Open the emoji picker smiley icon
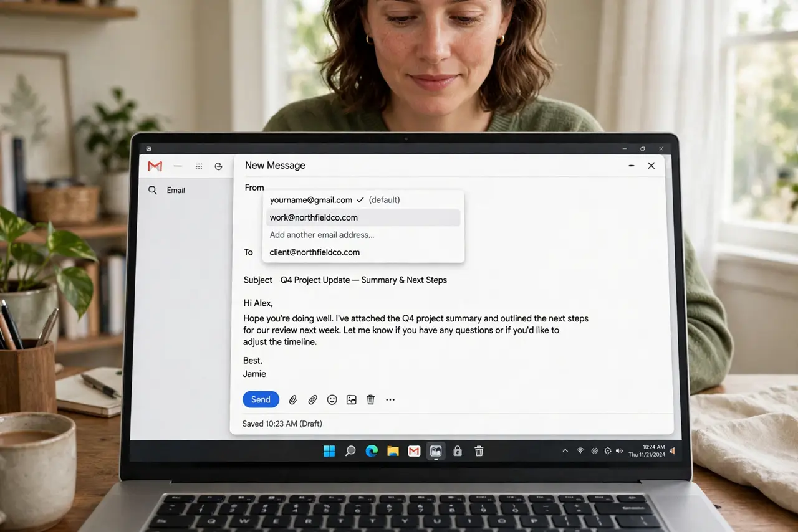 tap(332, 400)
